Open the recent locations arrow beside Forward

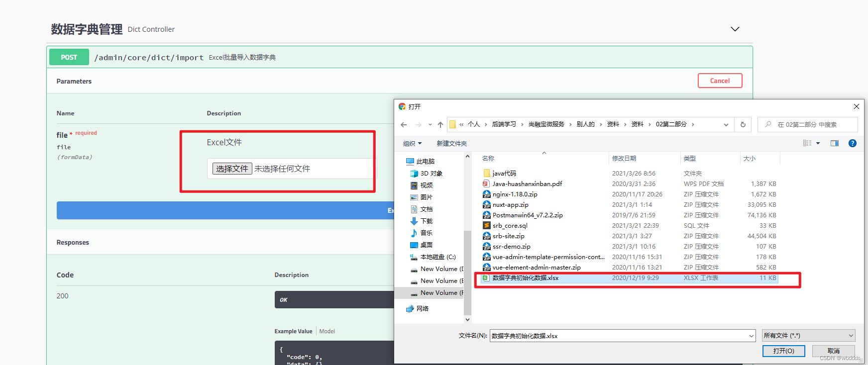coord(430,125)
